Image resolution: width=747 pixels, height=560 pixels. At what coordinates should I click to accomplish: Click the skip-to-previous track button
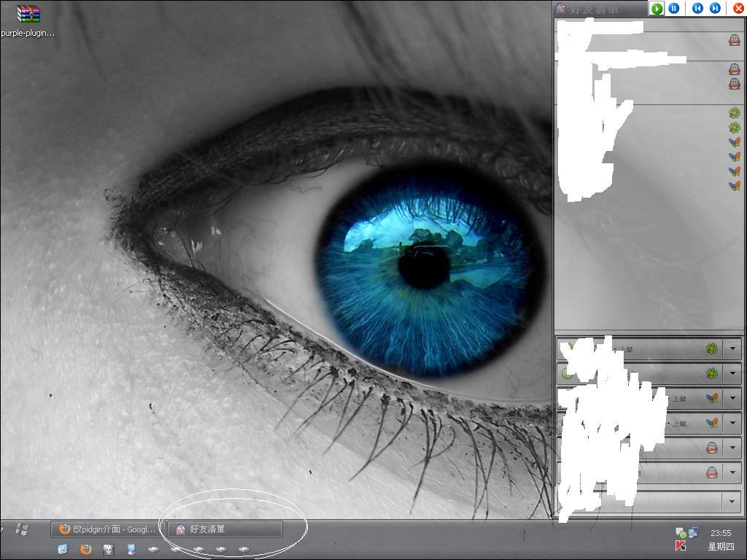point(697,9)
